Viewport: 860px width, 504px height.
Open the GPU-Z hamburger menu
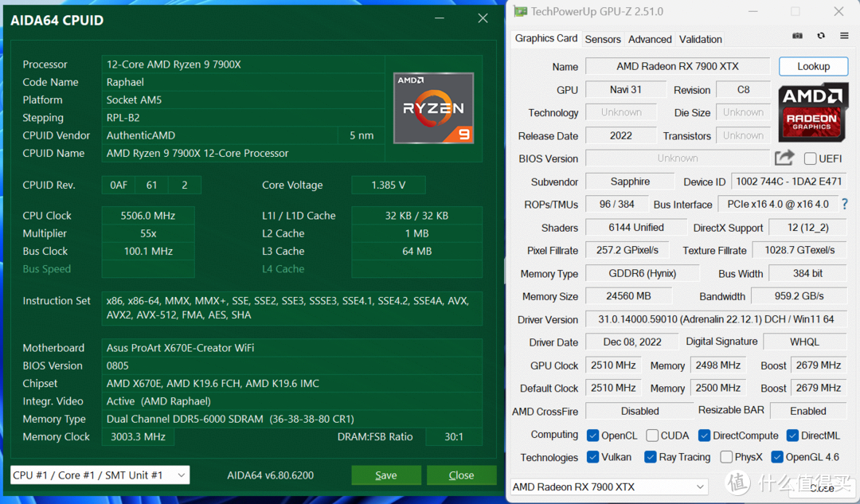[844, 36]
